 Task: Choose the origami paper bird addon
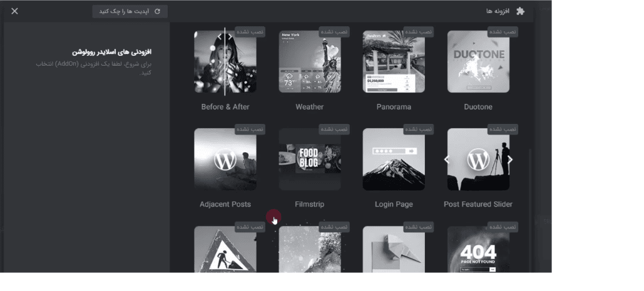[394, 249]
